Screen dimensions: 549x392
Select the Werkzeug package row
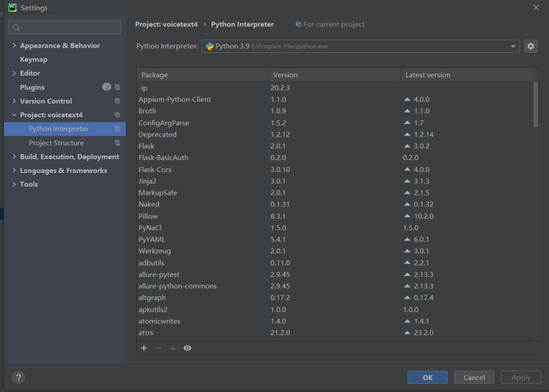tap(334, 251)
